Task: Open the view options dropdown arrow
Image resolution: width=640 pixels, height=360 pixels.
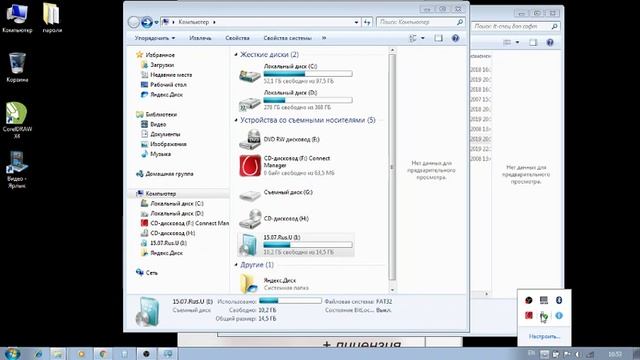Action: [x=423, y=38]
